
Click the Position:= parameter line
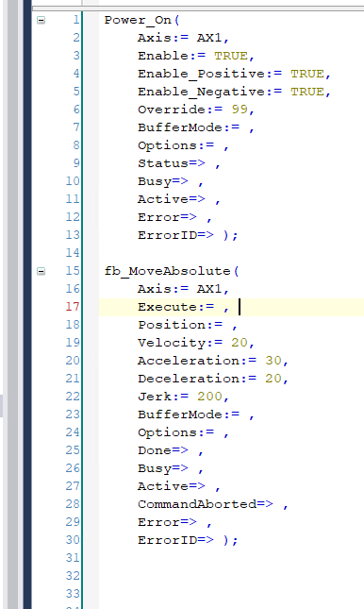(188, 325)
